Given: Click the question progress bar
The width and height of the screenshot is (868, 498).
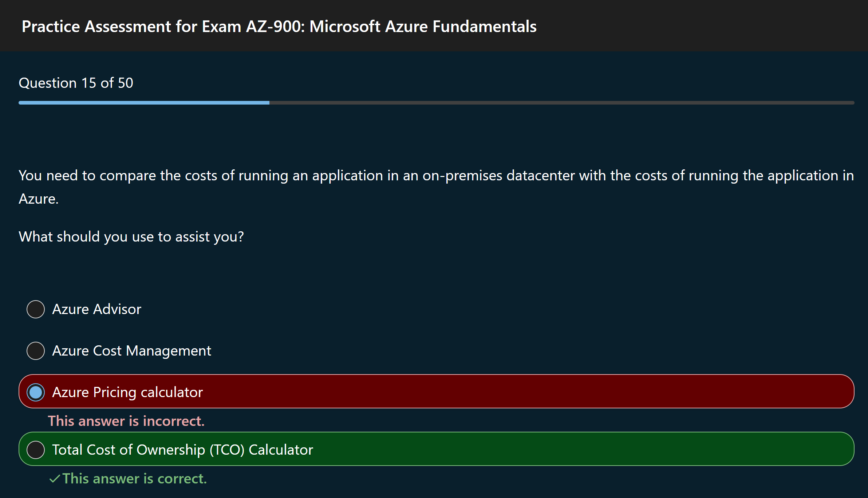Looking at the screenshot, I should [436, 103].
